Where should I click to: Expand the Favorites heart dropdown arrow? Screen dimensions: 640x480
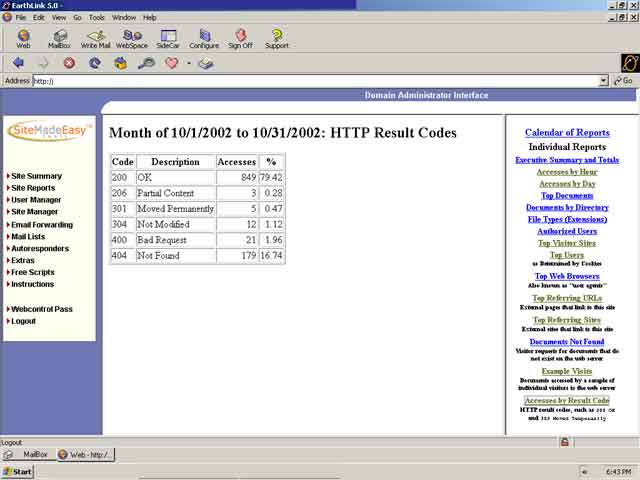[188, 63]
